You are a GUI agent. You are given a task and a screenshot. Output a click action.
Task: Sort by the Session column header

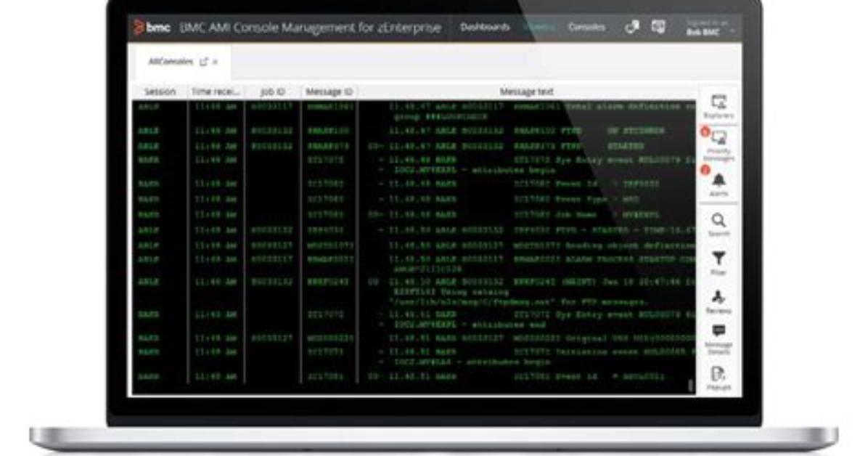(x=160, y=91)
